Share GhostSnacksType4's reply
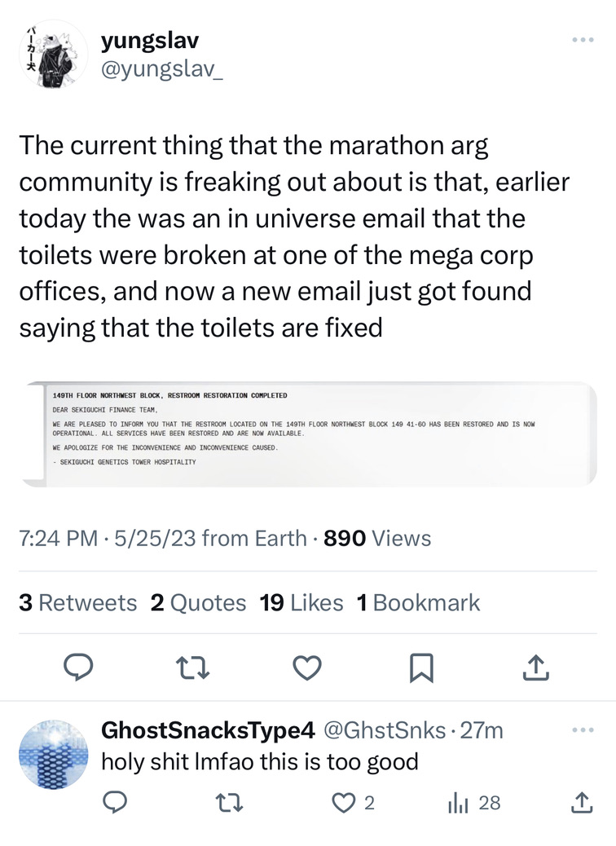616x846 pixels. (x=582, y=804)
